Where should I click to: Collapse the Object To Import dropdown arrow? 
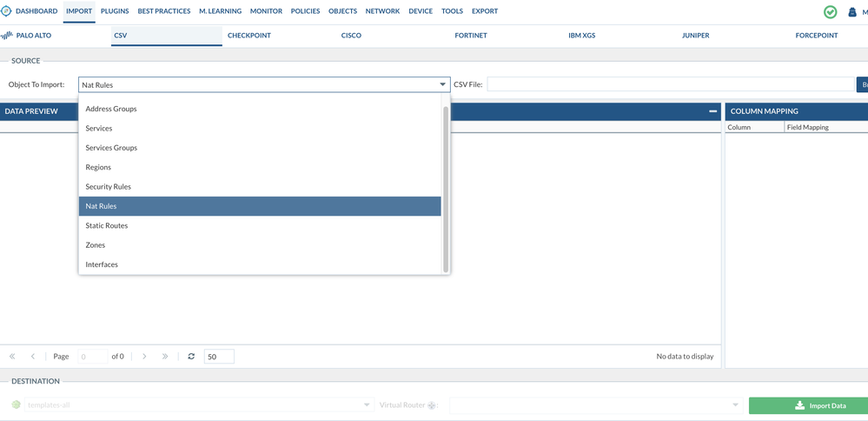443,84
